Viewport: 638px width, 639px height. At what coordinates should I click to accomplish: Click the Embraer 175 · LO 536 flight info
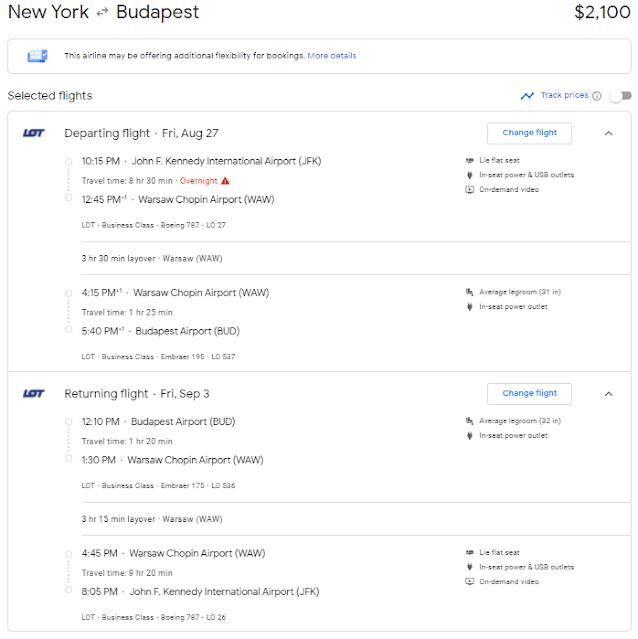coord(158,485)
